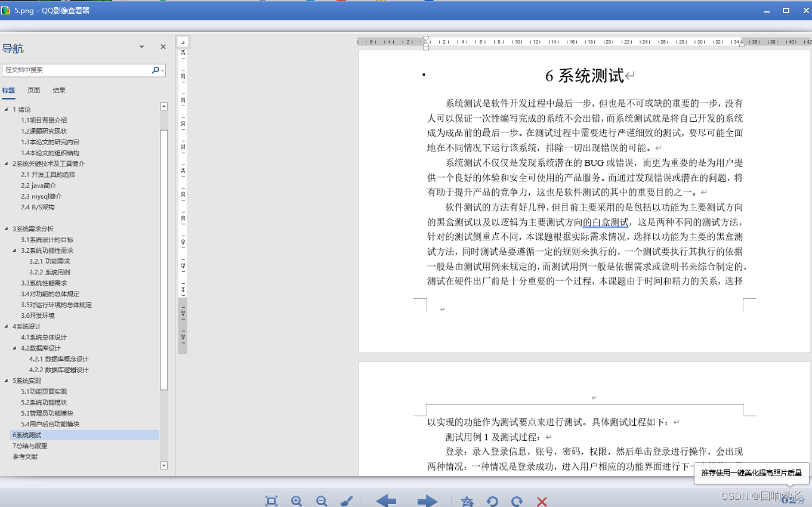Click inside the 在文档中搜索 search box
The width and height of the screenshot is (812, 507).
(78, 70)
